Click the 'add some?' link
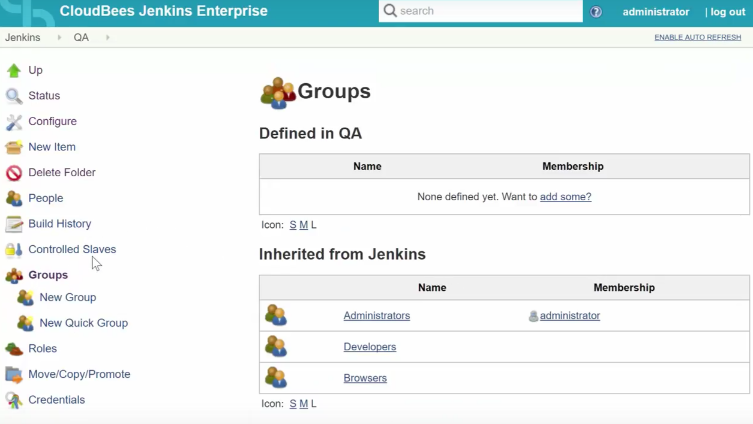This screenshot has width=753, height=424. coord(566,196)
